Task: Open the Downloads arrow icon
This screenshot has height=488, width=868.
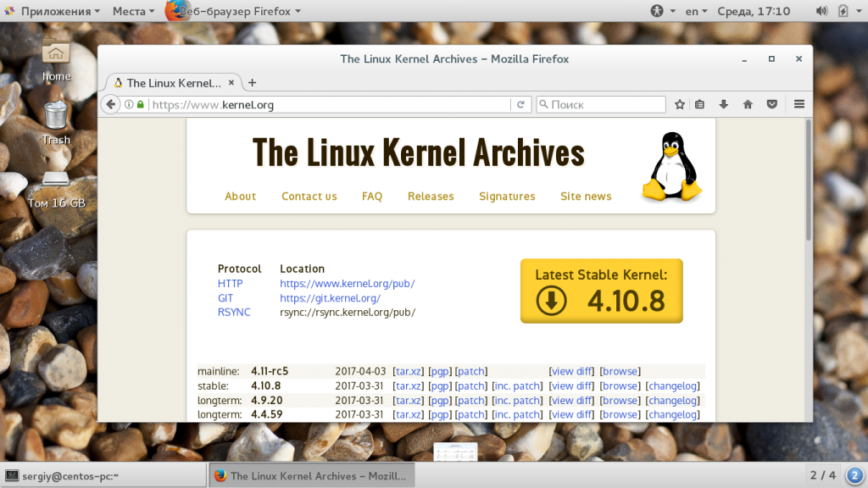Action: 724,104
